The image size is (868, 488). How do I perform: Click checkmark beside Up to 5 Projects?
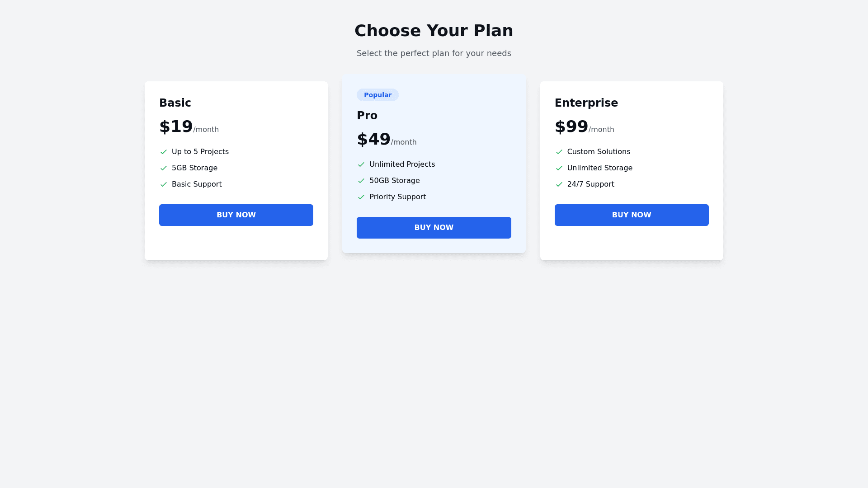click(164, 152)
